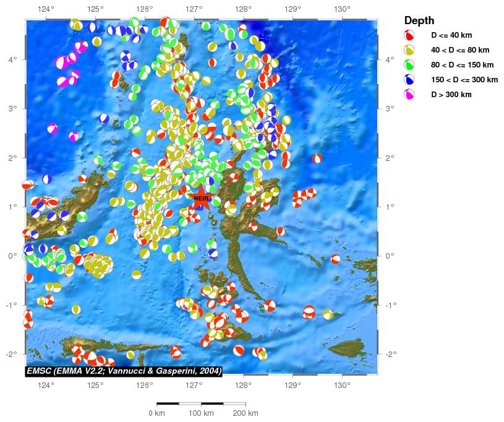Select the '80 < D <= 150 km' legend text
The image size is (504, 422).
click(462, 65)
